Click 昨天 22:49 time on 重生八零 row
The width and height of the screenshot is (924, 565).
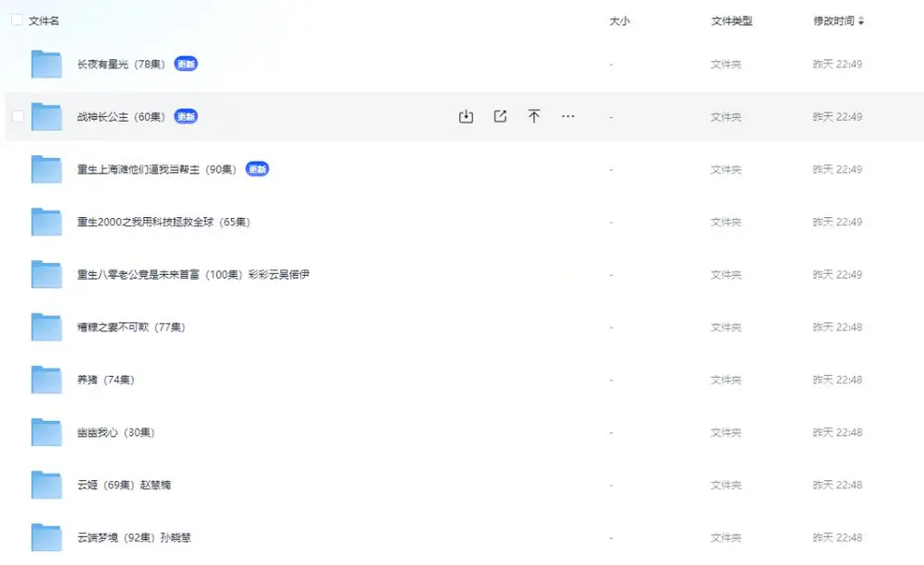(837, 274)
